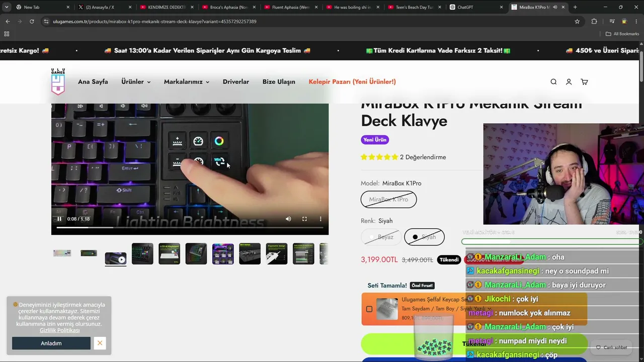
Task: Tick the Ulugames Şeffaf Keycap Seti checkbox
Action: (369, 309)
